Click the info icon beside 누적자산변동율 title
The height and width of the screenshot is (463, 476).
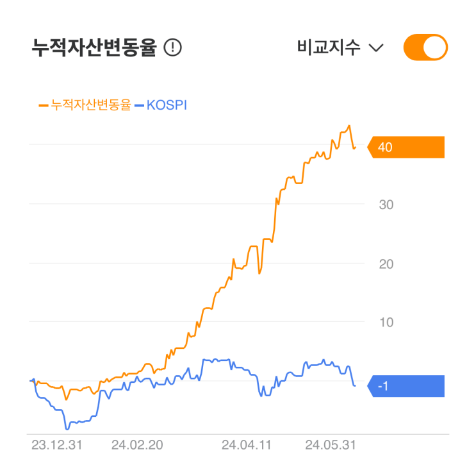point(173,47)
